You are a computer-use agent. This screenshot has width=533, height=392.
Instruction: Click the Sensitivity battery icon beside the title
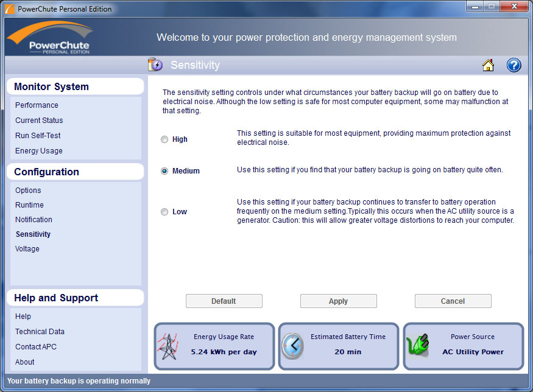pyautogui.click(x=155, y=65)
